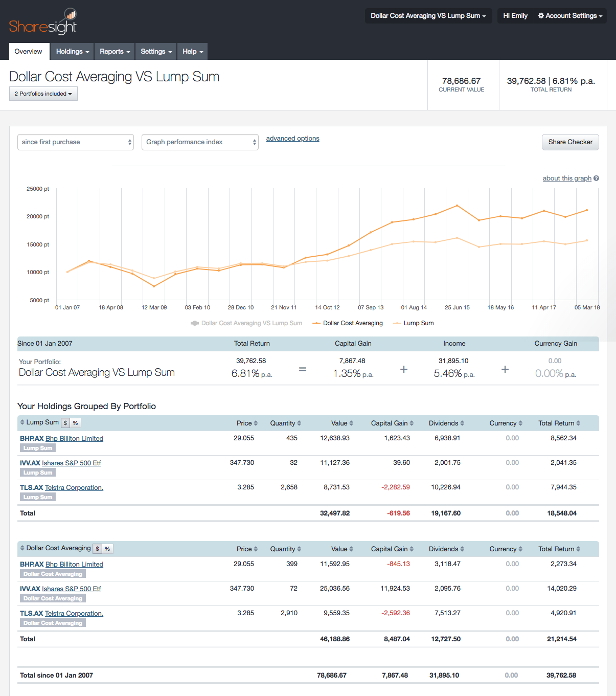
Task: Switch Lump Sum table to dollar view
Action: click(65, 423)
